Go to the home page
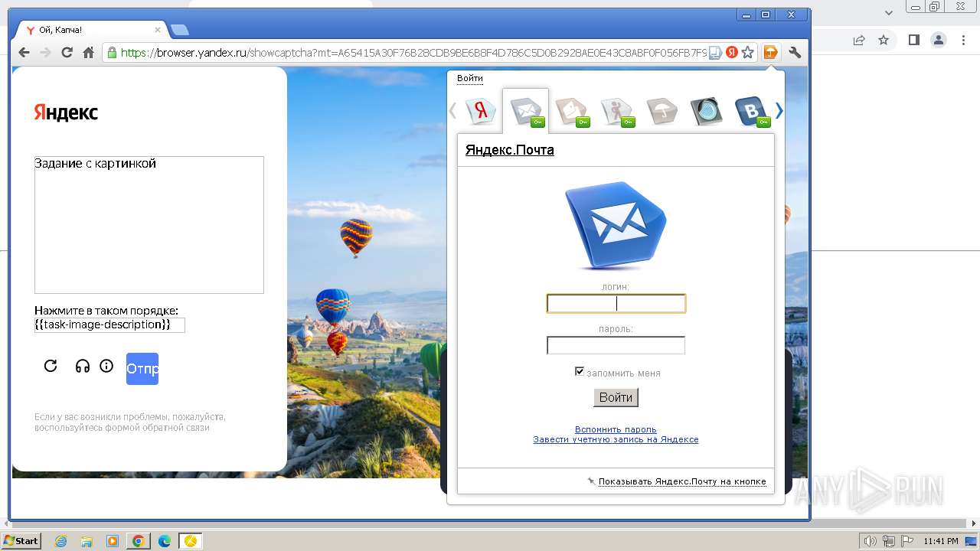Viewport: 980px width, 551px height. [x=89, y=52]
